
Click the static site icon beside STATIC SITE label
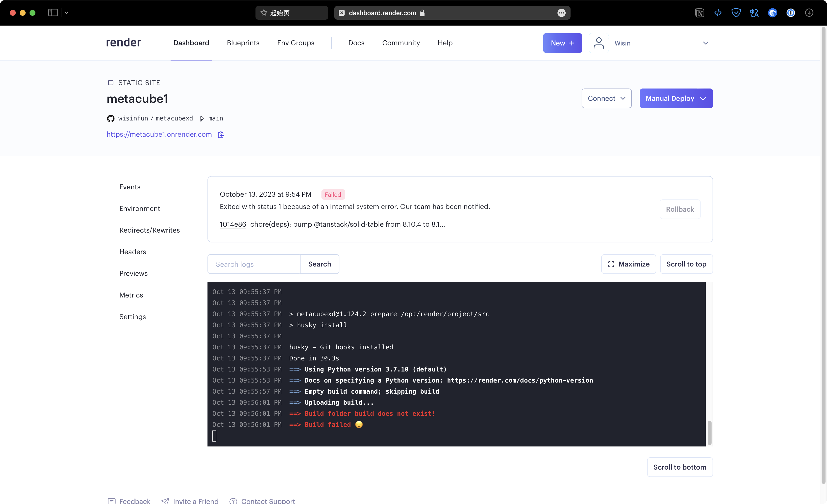pyautogui.click(x=111, y=83)
